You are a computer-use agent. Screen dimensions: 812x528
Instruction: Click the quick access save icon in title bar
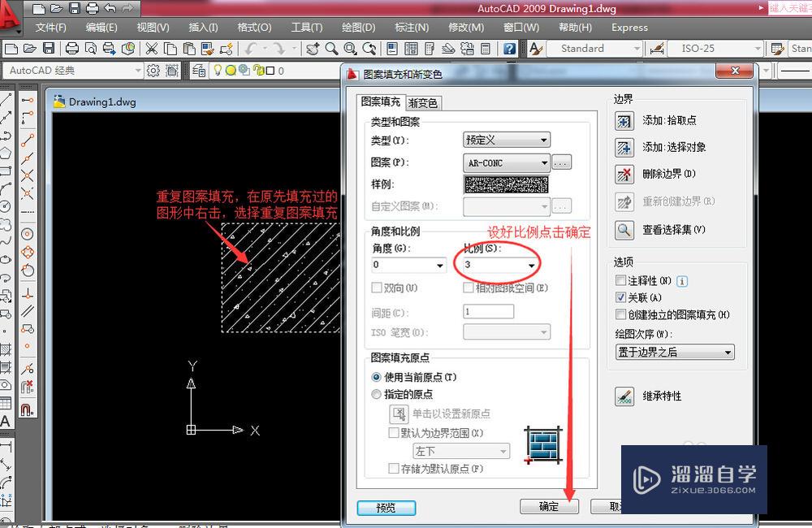pos(75,8)
